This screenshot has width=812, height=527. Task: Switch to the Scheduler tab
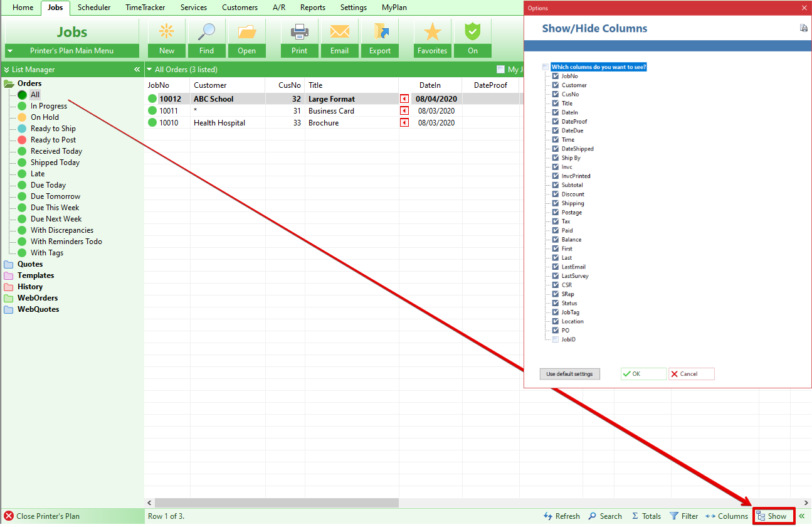(x=94, y=8)
